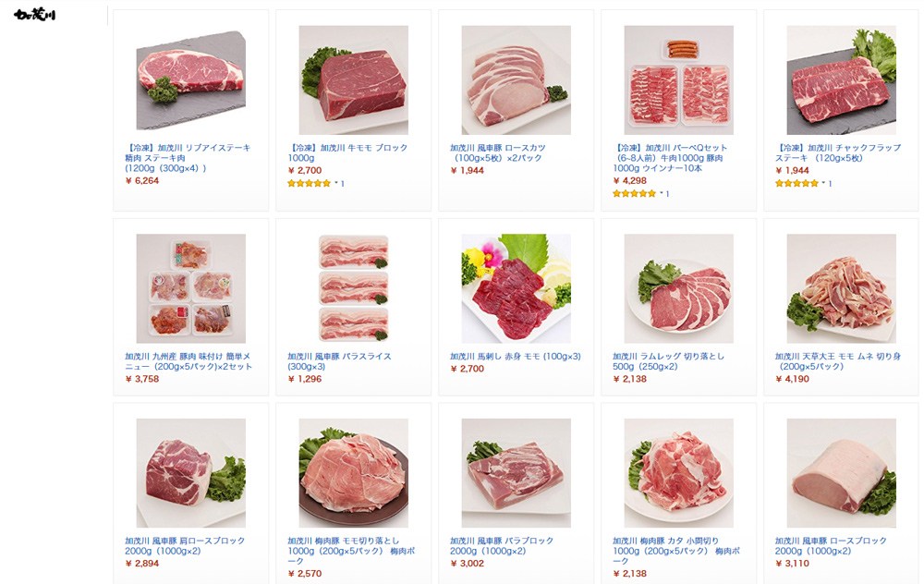Select the BBQ set product image
924x584 pixels.
point(679,80)
